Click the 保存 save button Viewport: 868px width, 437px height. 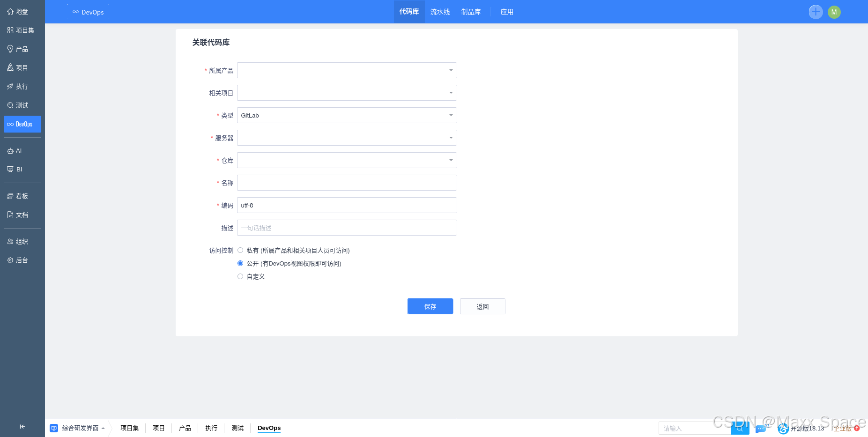click(x=430, y=306)
